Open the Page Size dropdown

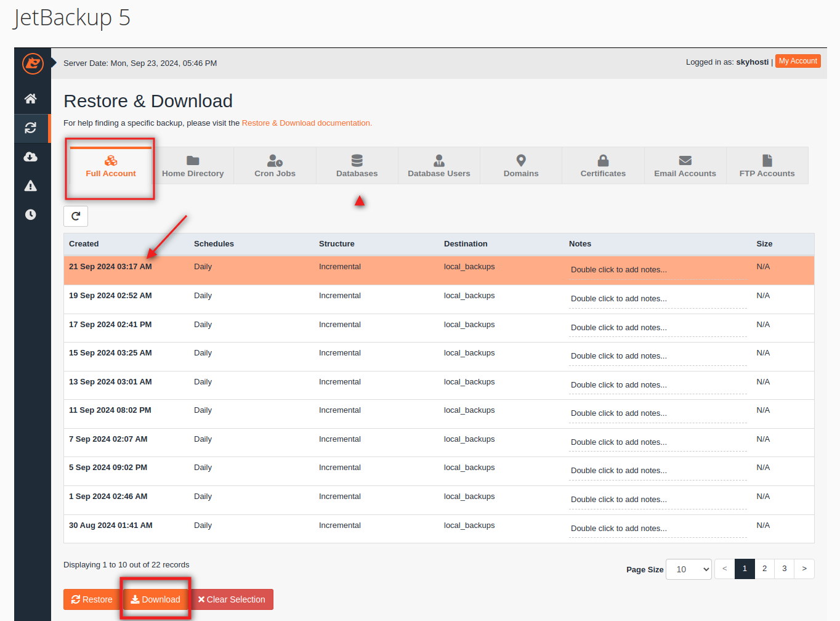pyautogui.click(x=689, y=569)
